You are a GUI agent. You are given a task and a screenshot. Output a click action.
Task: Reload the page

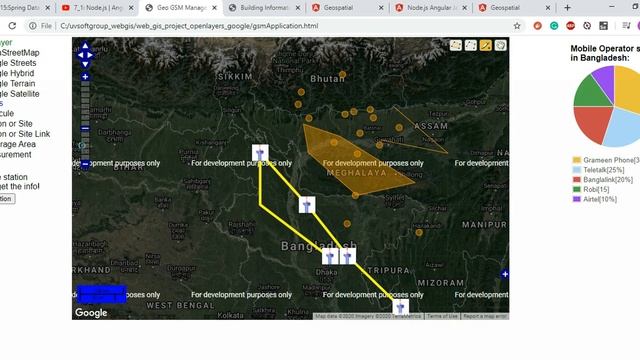tap(12, 26)
